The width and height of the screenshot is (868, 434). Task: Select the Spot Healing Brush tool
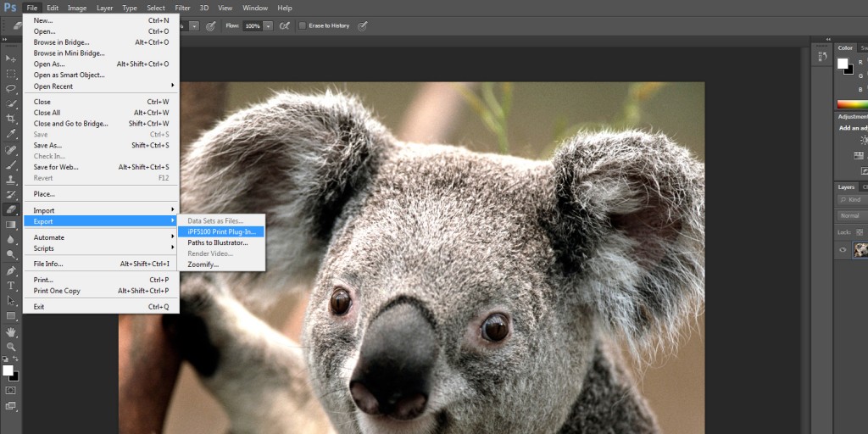[10, 150]
